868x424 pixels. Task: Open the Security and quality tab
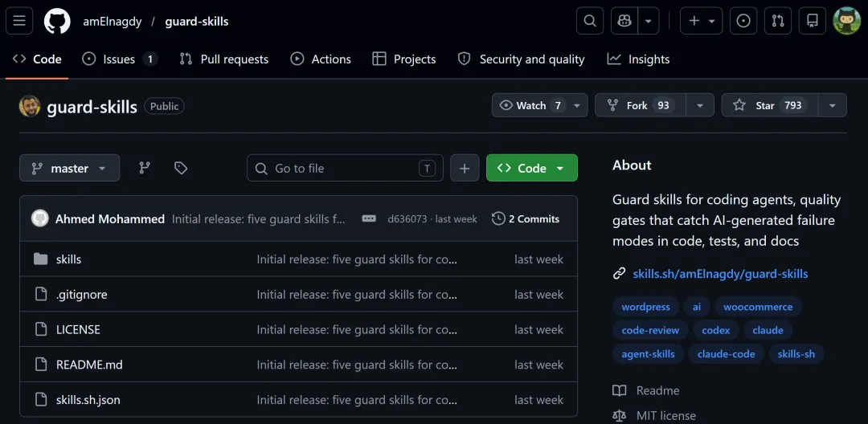pyautogui.click(x=522, y=59)
